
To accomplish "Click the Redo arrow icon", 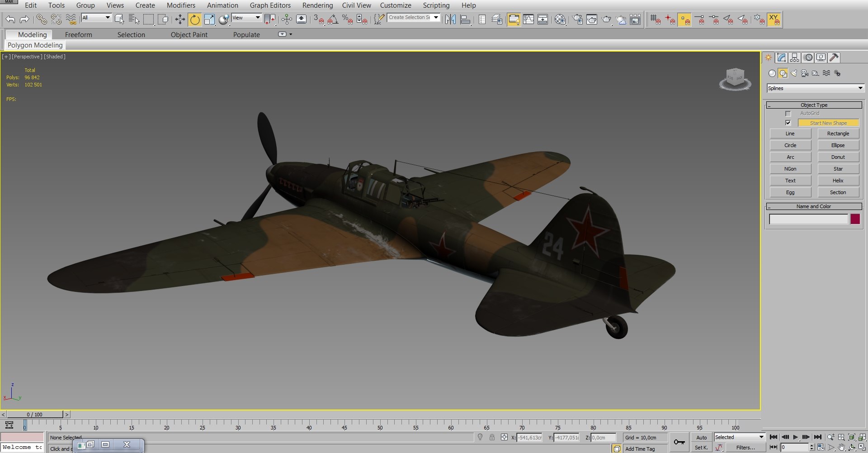I will (24, 19).
